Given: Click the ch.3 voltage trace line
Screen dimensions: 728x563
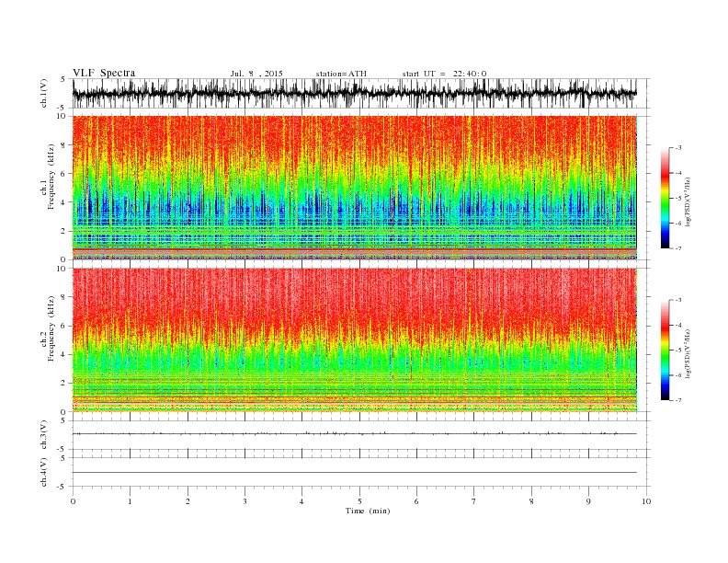Looking at the screenshot, I should pyautogui.click(x=354, y=433).
